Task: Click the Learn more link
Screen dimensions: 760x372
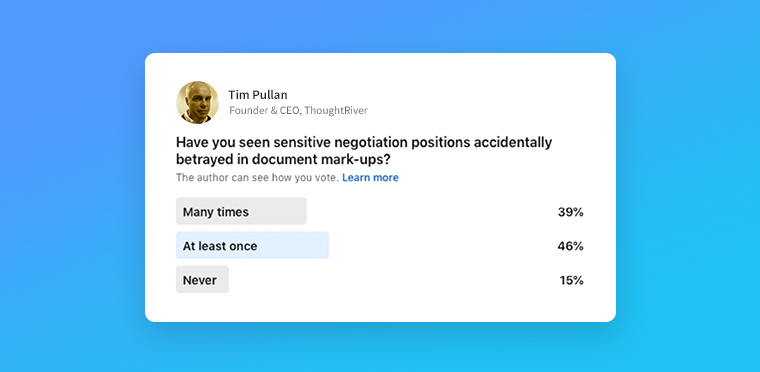Action: click(370, 178)
